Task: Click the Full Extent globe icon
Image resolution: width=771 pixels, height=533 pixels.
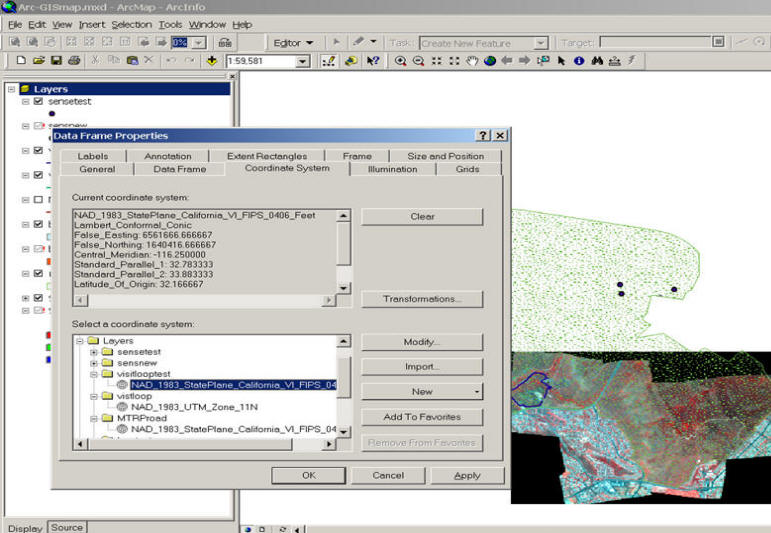Action: click(x=490, y=61)
